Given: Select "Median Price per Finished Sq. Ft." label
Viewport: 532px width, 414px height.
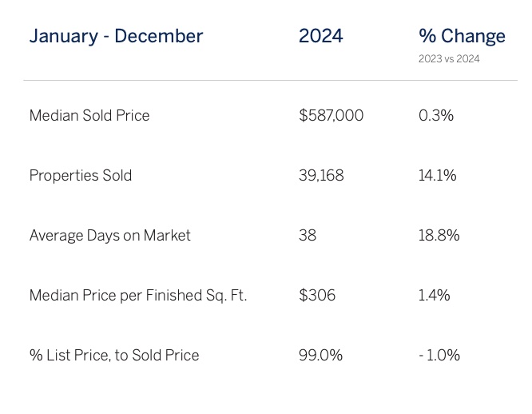Looking at the screenshot, I should (138, 296).
